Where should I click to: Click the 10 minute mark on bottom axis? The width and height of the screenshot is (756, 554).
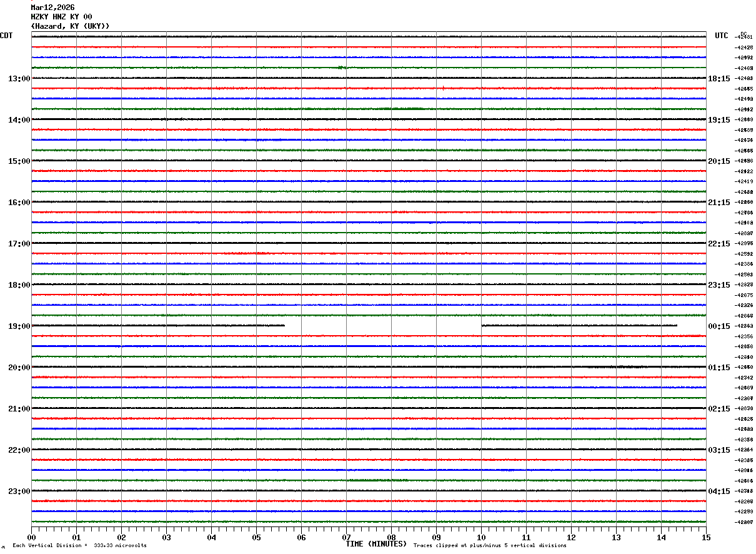pyautogui.click(x=481, y=538)
